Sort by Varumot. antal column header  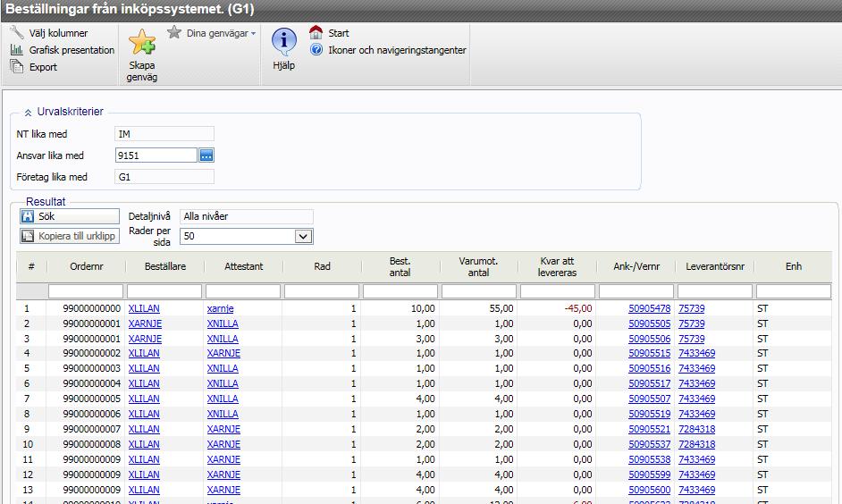click(x=478, y=267)
